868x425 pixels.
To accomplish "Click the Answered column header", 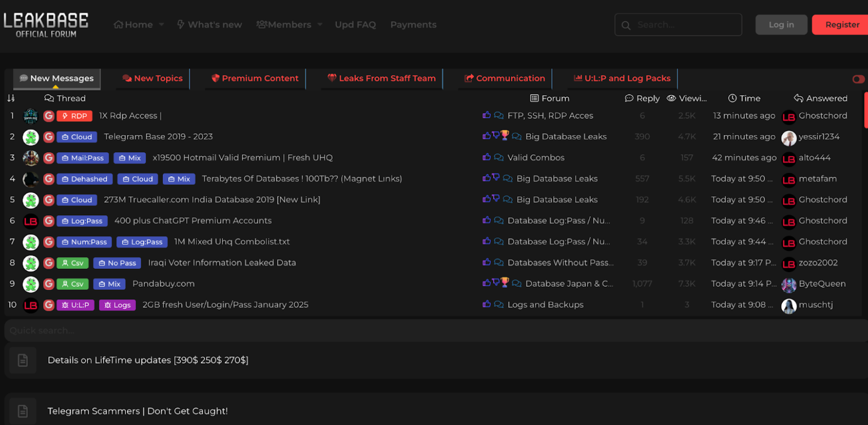I will click(821, 98).
